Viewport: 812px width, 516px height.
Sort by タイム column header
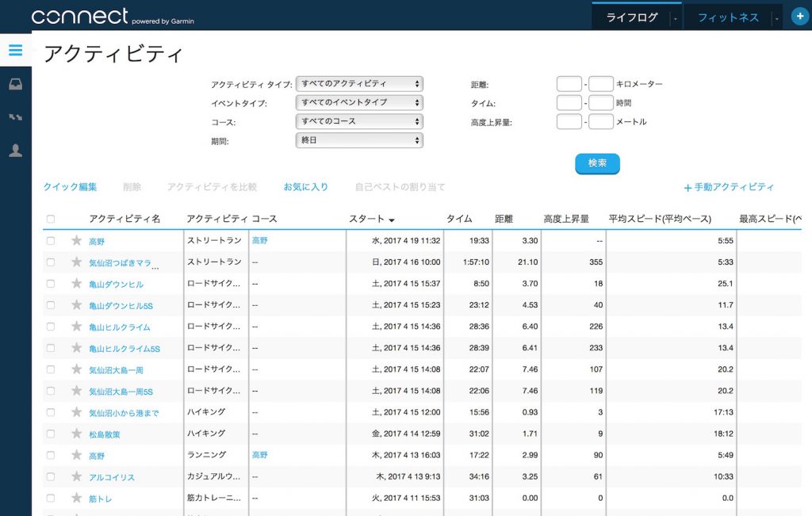(459, 219)
